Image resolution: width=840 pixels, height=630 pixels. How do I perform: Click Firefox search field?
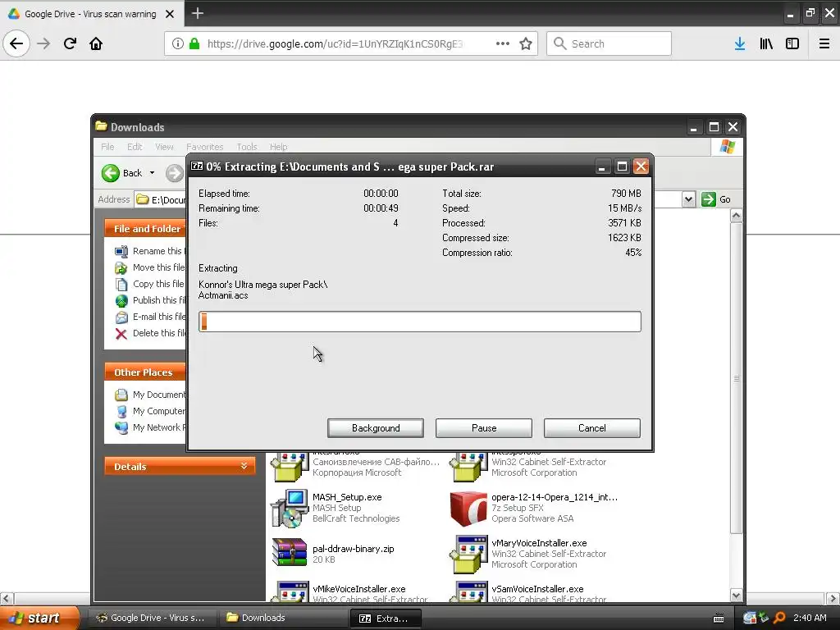point(609,43)
